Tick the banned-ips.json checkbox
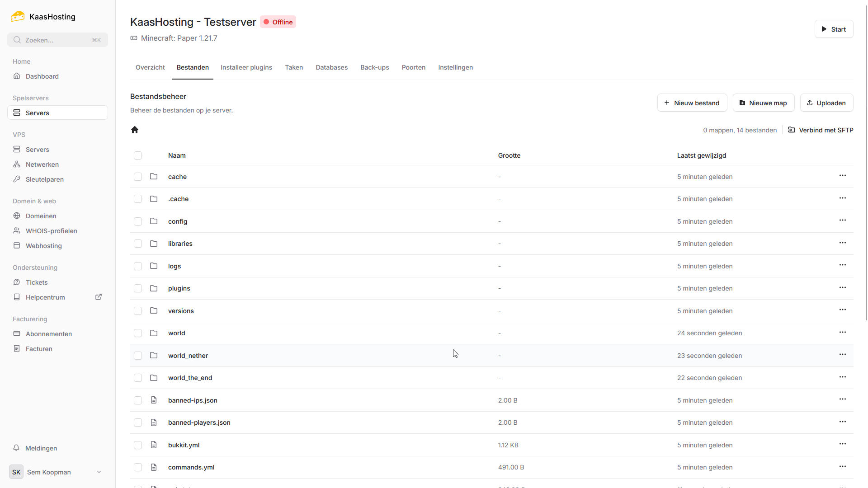Viewport: 868px width, 488px height. (x=138, y=400)
